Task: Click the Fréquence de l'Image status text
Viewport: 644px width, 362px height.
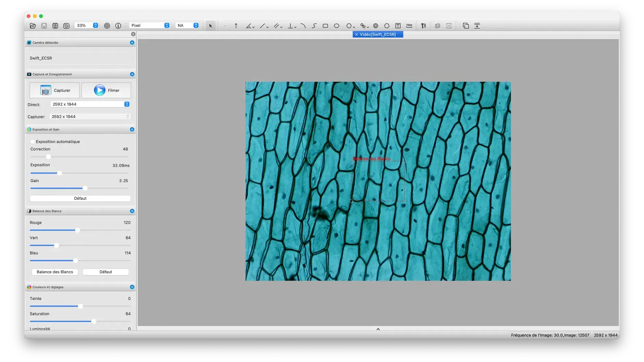Action: [x=550, y=335]
